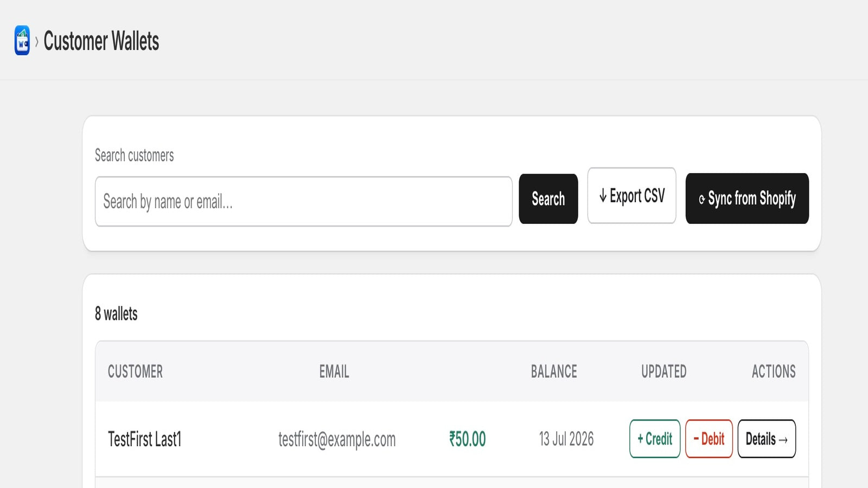Open the wallet app icon in breadcrumb

[22, 41]
